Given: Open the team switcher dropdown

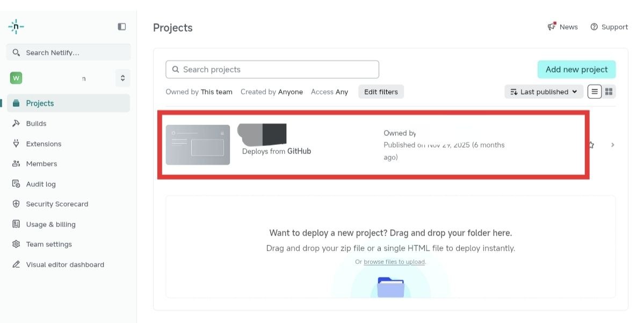Looking at the screenshot, I should click(122, 78).
